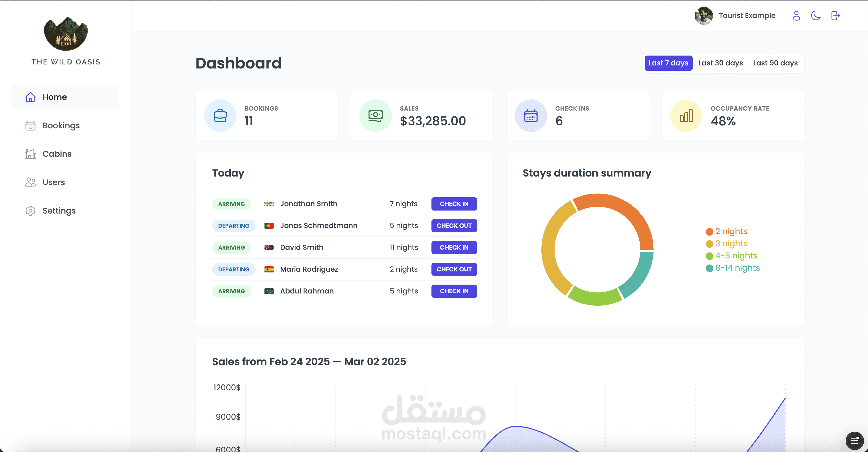Click the logout icon in header
Screen dimensions: 868x452
coord(835,15)
